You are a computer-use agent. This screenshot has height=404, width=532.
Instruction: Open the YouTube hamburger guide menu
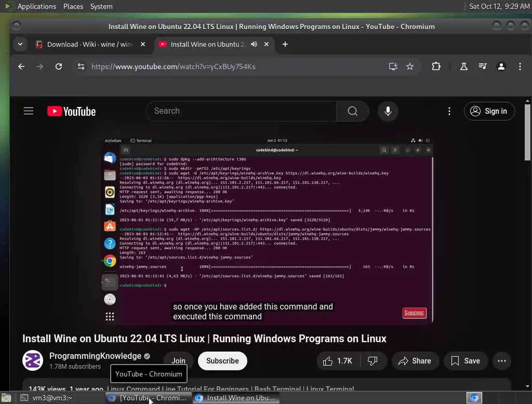pos(29,111)
